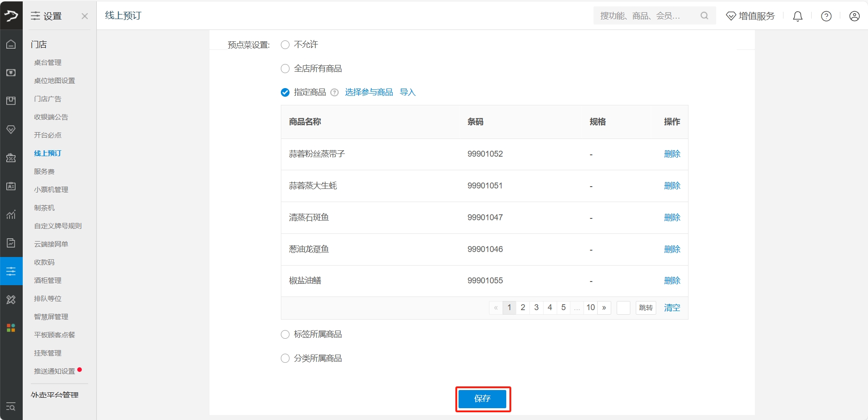Open the reports chart icon in rail
Image resolution: width=868 pixels, height=420 pixels.
[11, 214]
